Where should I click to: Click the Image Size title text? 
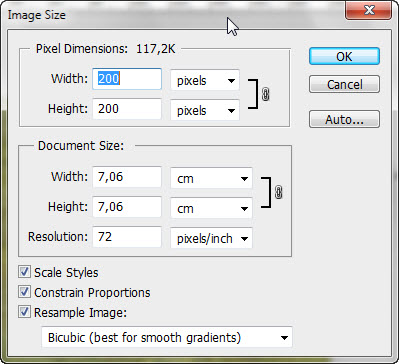pyautogui.click(x=36, y=15)
